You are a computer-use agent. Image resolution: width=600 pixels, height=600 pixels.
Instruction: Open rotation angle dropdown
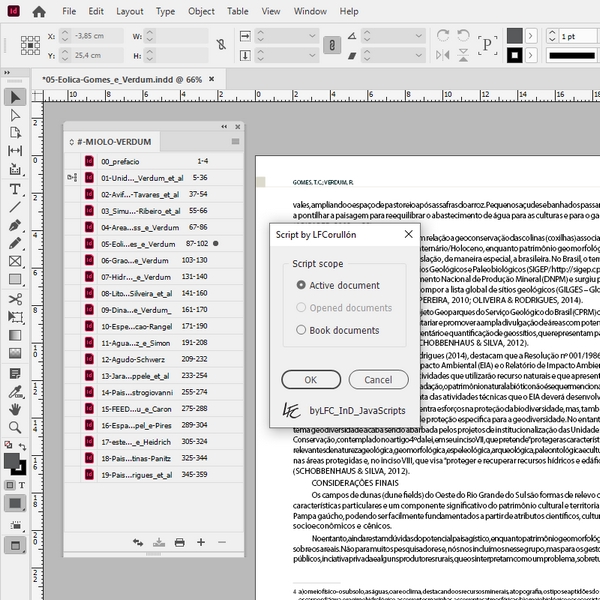coord(419,36)
